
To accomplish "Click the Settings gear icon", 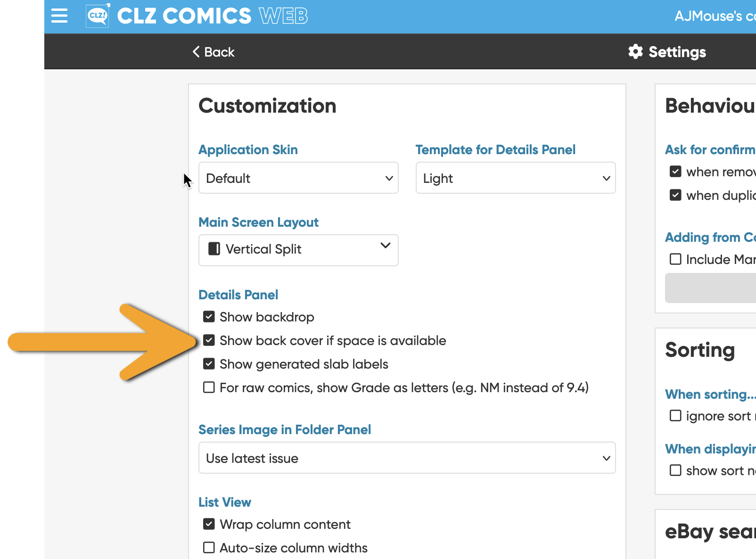I will tap(635, 52).
